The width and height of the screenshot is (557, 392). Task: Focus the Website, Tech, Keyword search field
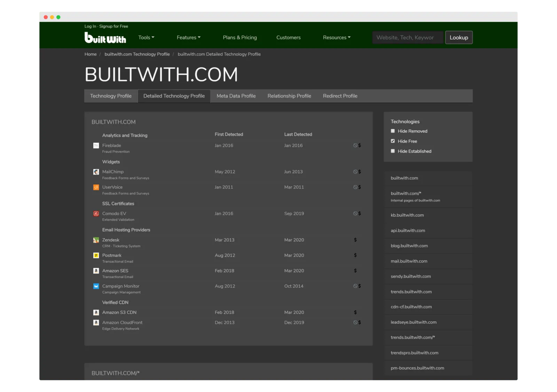407,38
